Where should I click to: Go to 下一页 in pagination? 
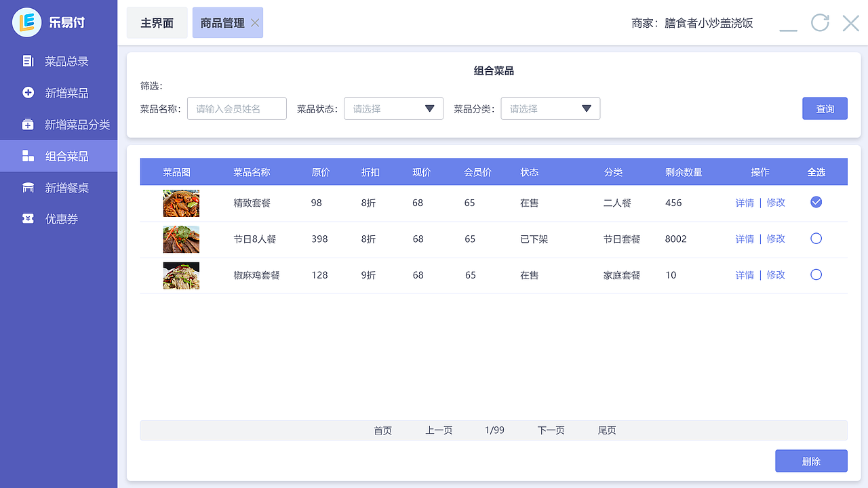(551, 430)
